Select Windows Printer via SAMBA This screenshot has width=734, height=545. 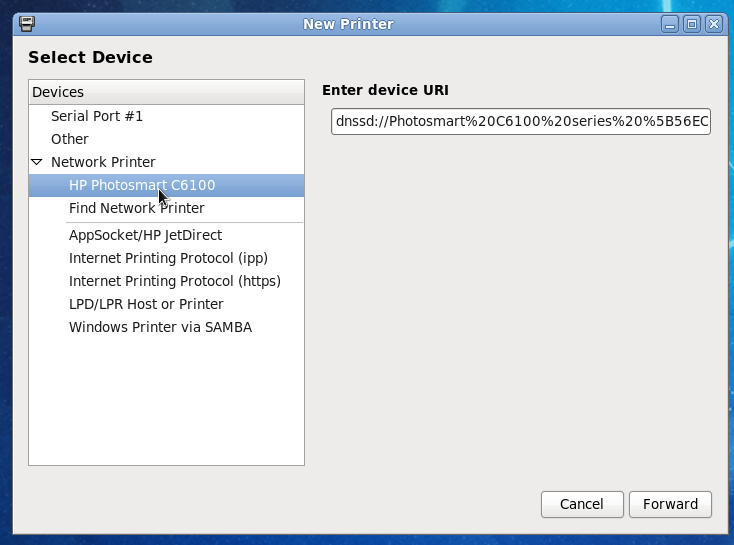[x=160, y=327]
